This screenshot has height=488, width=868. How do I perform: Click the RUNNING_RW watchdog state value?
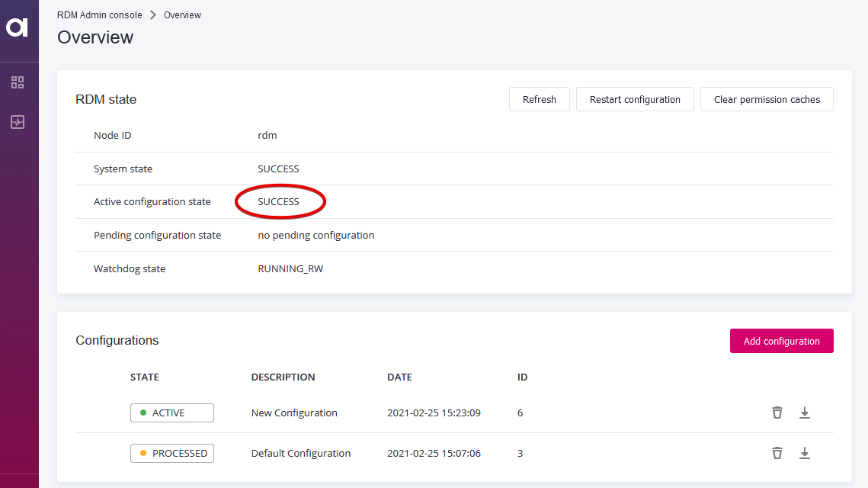291,268
